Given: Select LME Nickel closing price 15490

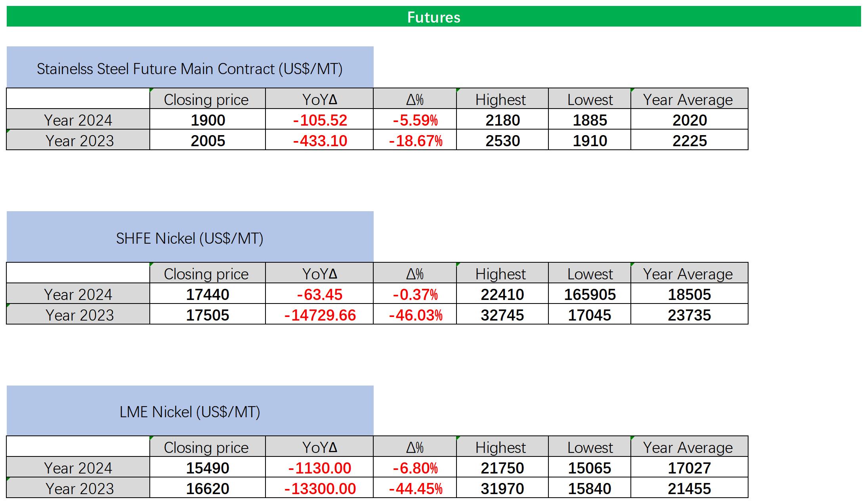Looking at the screenshot, I should (208, 468).
